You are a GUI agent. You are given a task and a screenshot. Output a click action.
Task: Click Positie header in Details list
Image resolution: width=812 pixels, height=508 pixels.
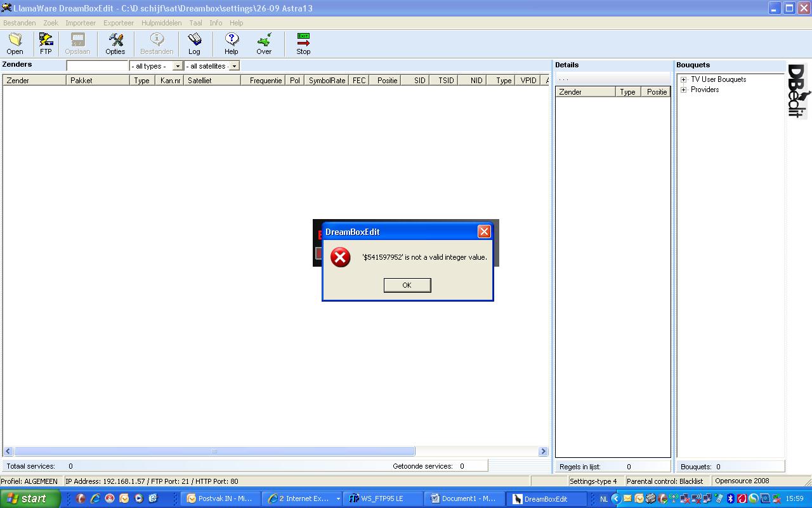point(656,92)
